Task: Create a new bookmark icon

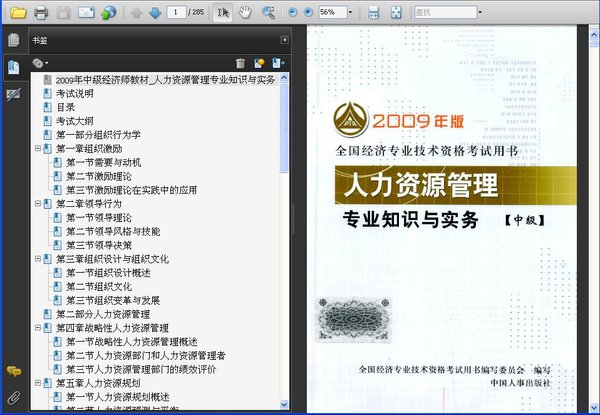Action: pos(259,63)
